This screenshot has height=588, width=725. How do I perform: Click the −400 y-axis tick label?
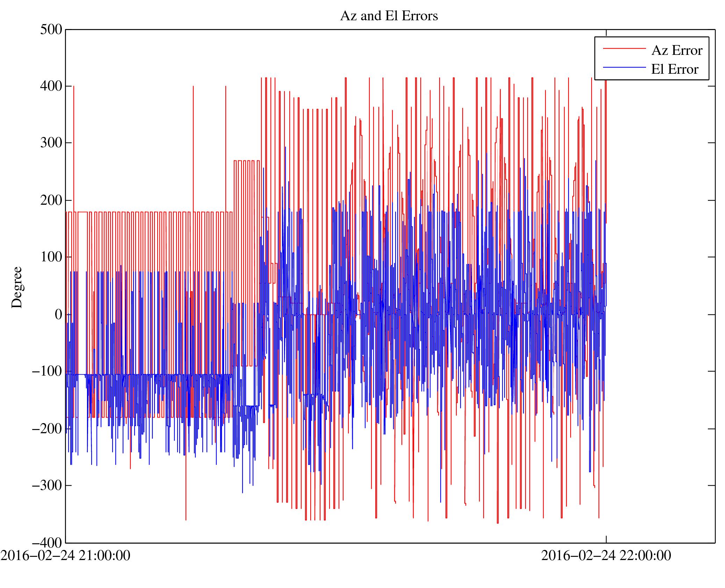pos(47,543)
